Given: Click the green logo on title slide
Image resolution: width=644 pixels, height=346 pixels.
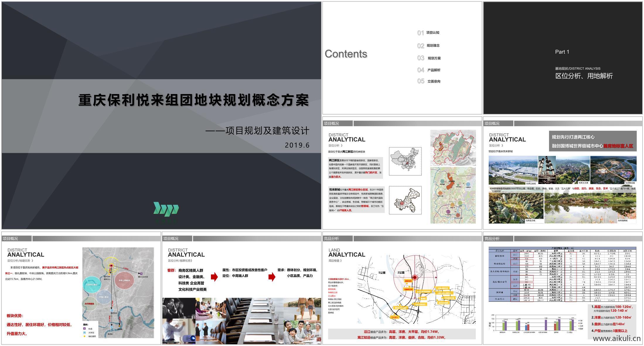Looking at the screenshot, I should (x=166, y=209).
